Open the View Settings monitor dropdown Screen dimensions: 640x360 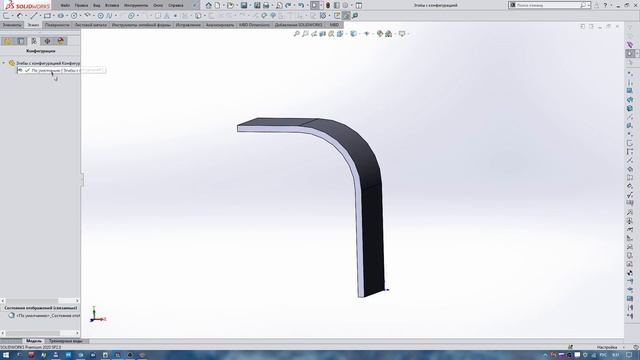coord(402,34)
